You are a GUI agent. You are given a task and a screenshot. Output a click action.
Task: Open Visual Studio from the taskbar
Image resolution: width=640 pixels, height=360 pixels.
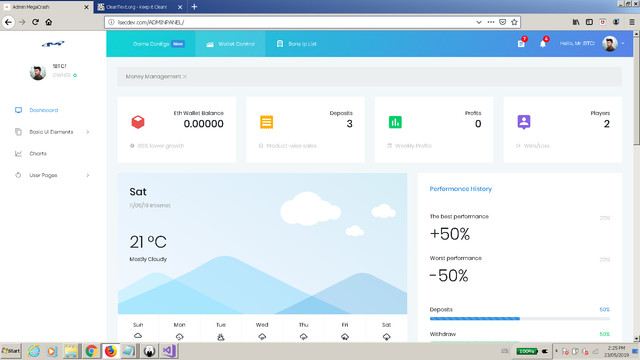click(169, 351)
